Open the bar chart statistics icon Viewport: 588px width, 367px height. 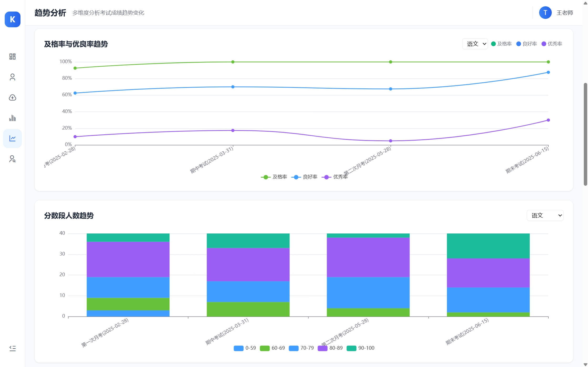pos(12,118)
